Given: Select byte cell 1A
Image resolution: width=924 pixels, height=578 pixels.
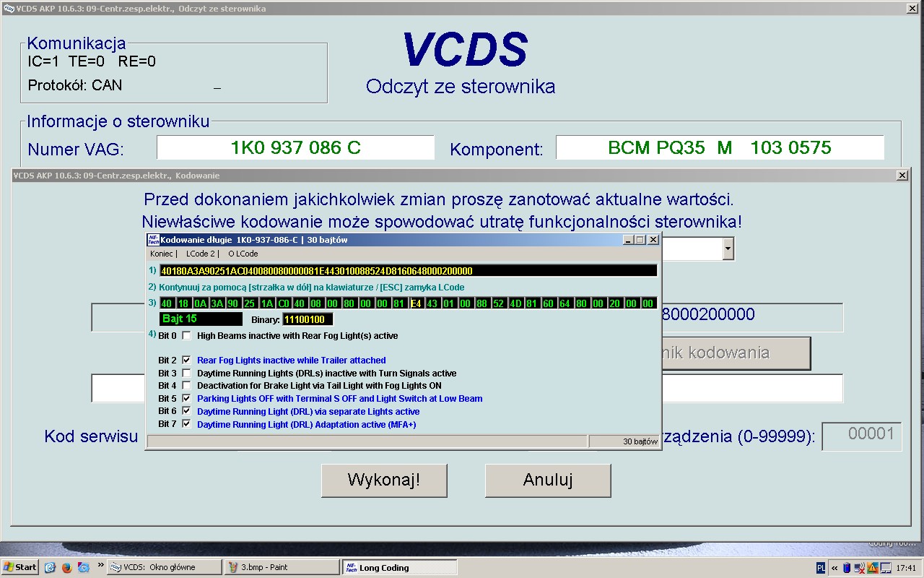Looking at the screenshot, I should point(266,303).
